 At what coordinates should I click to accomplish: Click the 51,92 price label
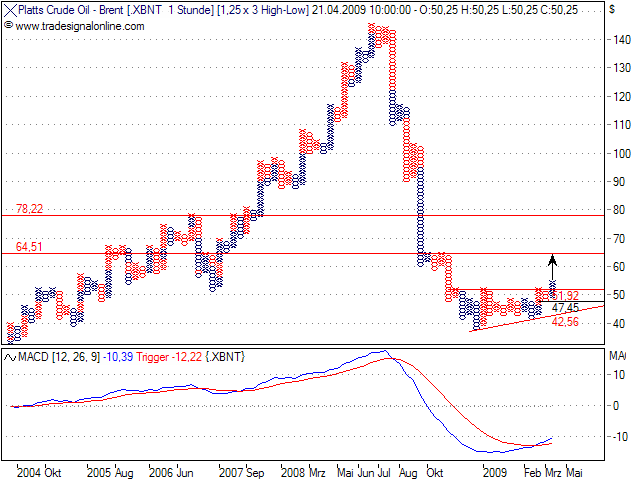pos(565,296)
